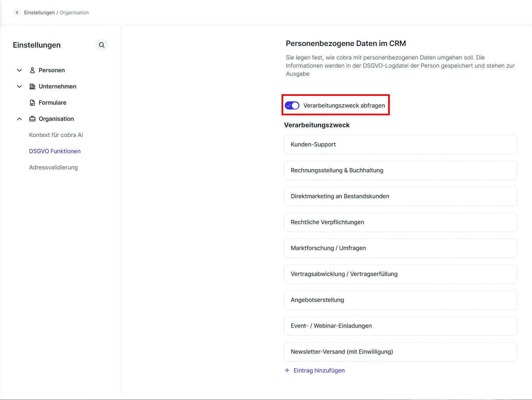Click the search icon in the Einstellungen panel
This screenshot has height=400, width=532.
[x=102, y=45]
